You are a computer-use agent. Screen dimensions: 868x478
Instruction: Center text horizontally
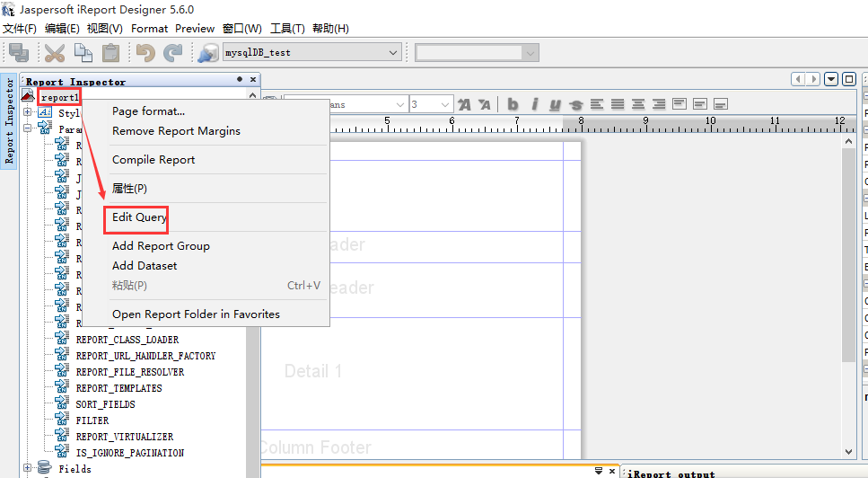[x=637, y=103]
